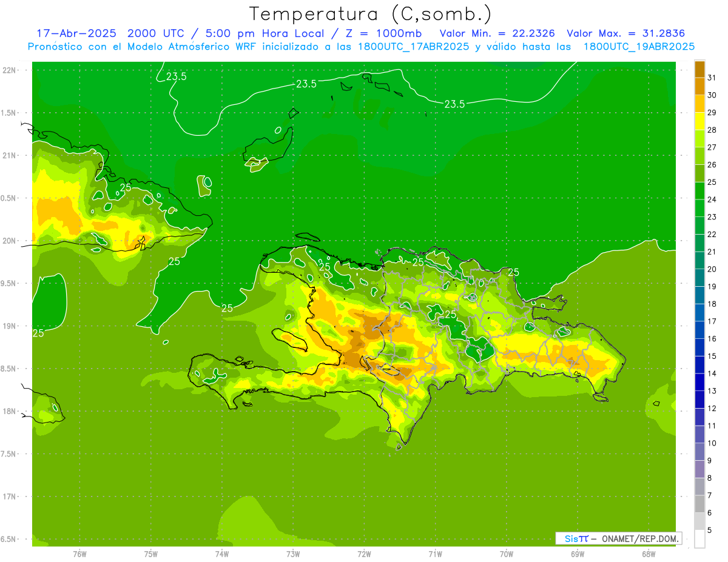Click the colorbar value label 30
Viewport: 728px width, 562px height.
pos(712,95)
